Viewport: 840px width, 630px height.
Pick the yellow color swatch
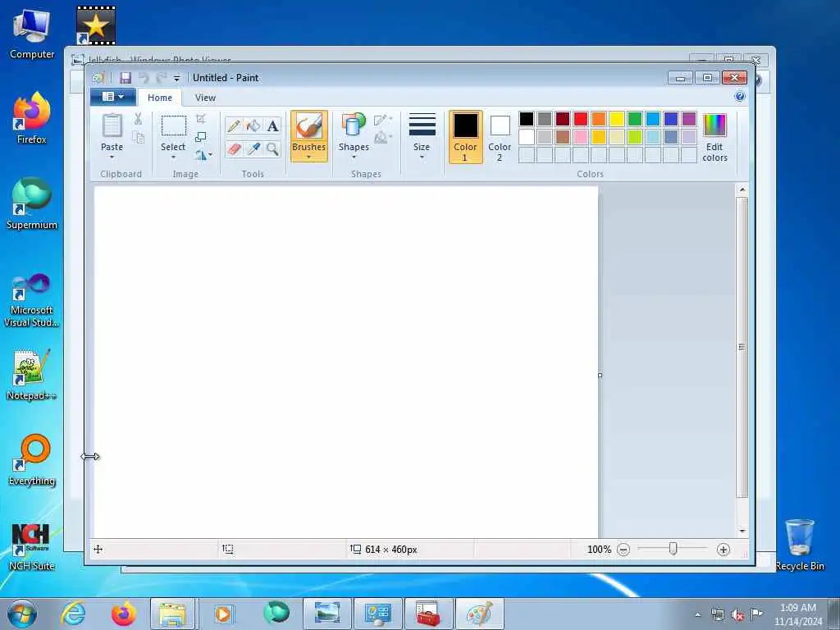[x=617, y=119]
